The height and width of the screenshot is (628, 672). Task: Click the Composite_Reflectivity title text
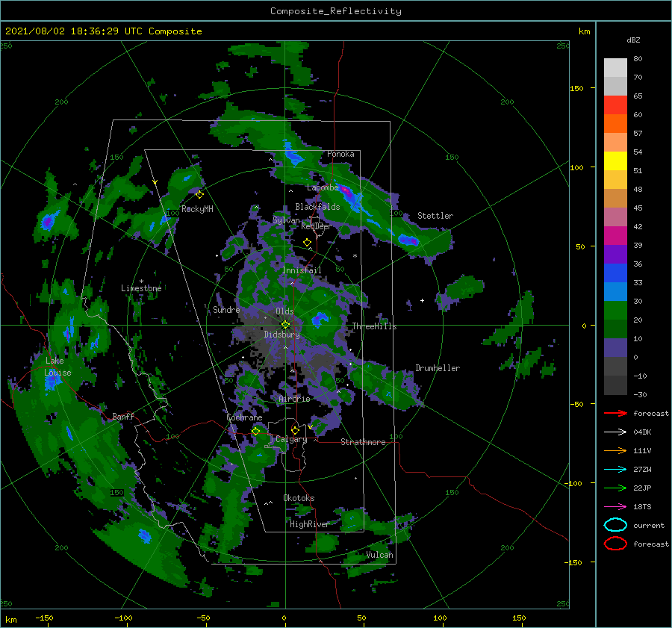(336, 11)
